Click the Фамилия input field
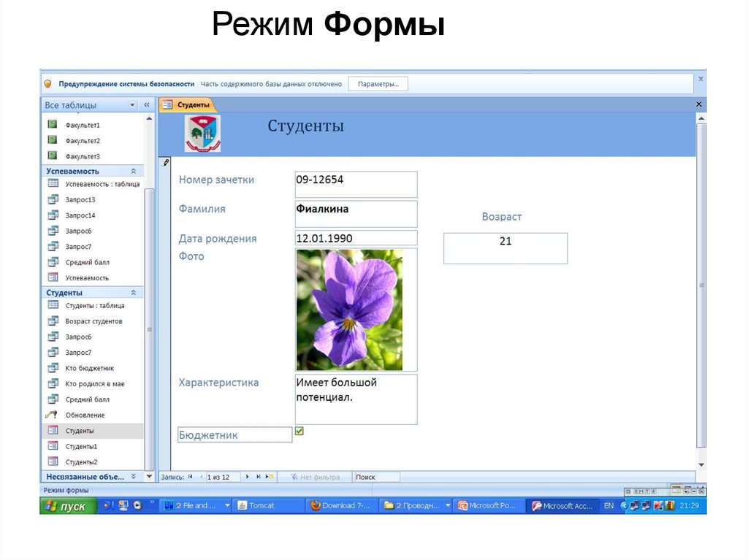Screen dimensions: 748x560 point(356,214)
